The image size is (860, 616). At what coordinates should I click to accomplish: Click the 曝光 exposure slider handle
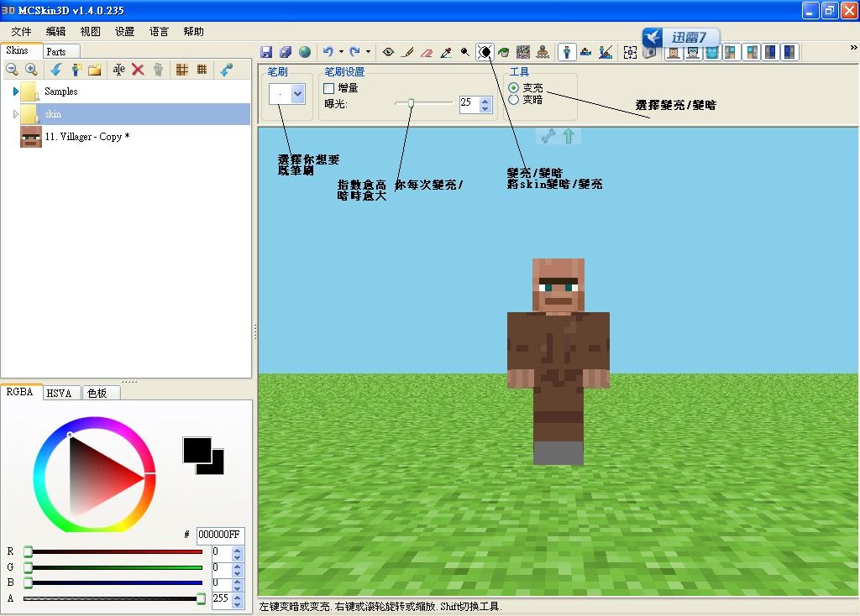tap(411, 103)
